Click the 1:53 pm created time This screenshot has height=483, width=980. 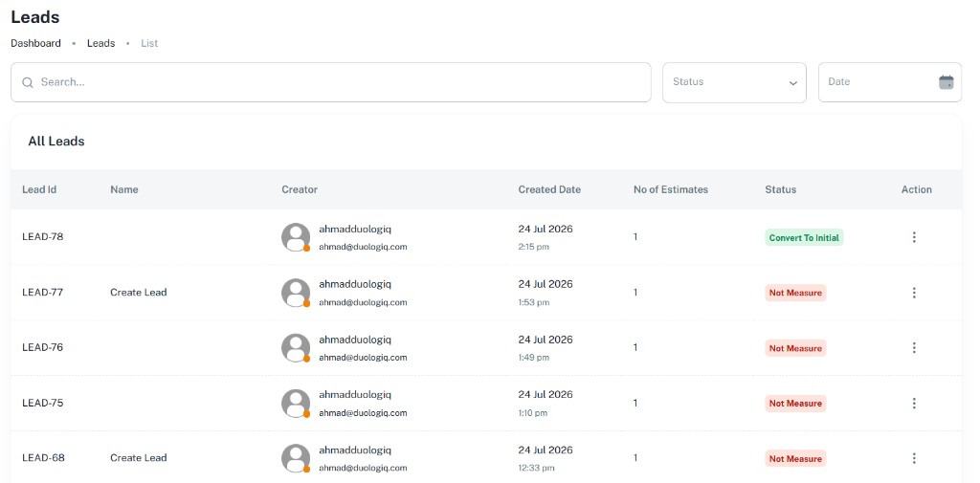[x=534, y=302]
